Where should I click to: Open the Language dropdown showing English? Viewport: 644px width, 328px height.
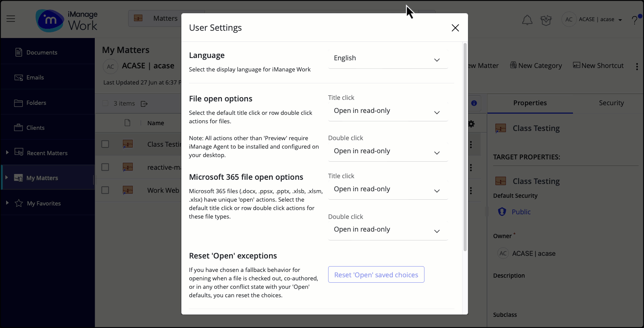pos(388,58)
